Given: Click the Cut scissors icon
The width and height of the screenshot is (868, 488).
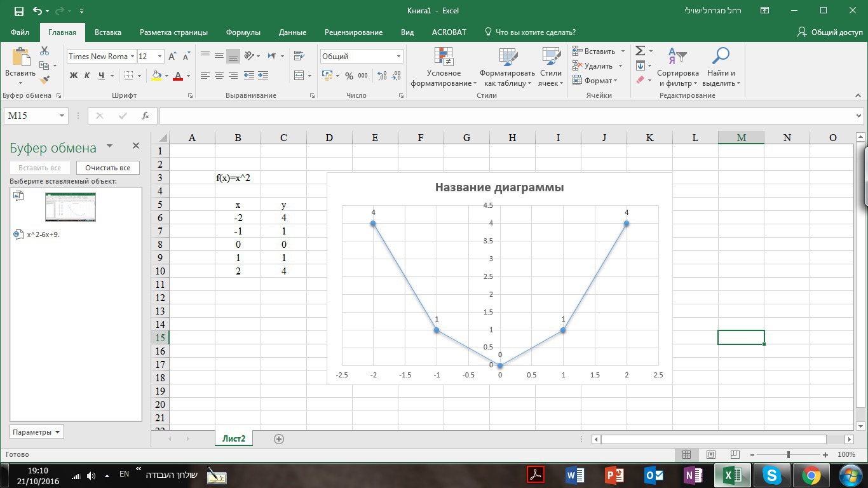Looking at the screenshot, I should tap(44, 51).
